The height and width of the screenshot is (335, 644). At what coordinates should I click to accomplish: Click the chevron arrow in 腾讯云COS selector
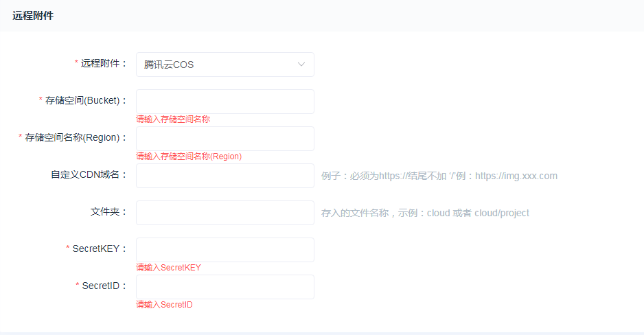301,65
